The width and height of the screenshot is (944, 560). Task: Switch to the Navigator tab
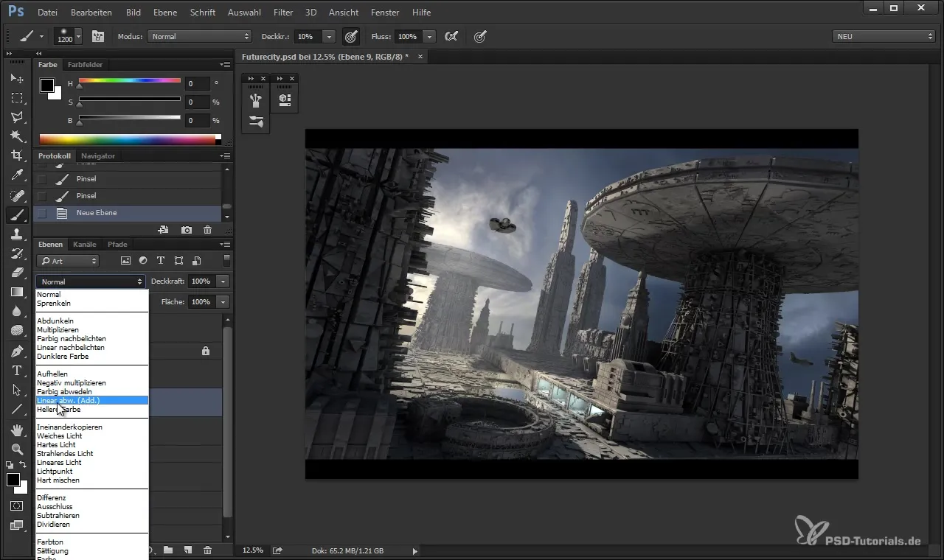click(x=98, y=156)
